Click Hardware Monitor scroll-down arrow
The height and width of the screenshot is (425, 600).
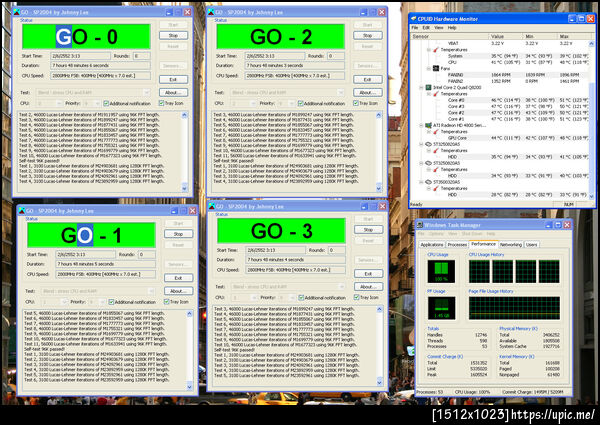[592, 196]
